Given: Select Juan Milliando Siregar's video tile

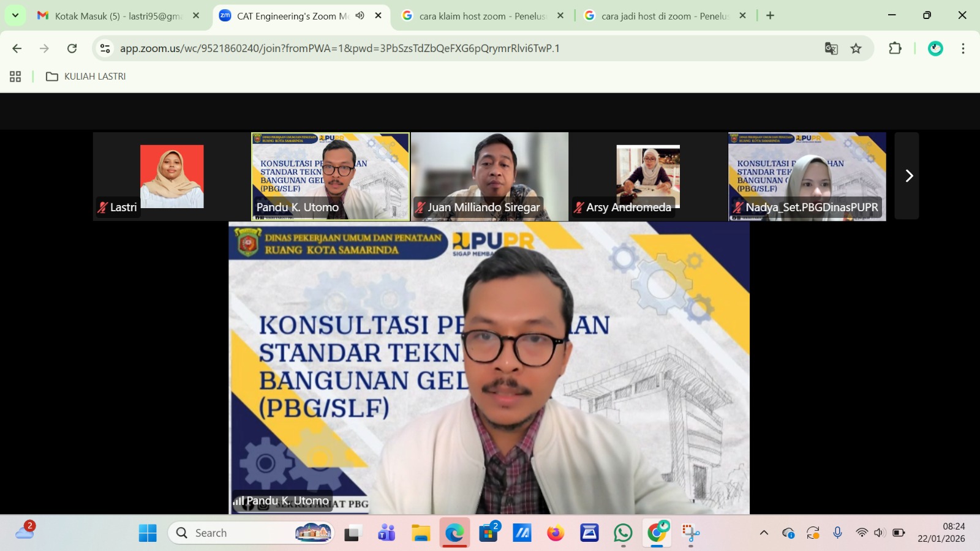Looking at the screenshot, I should click(x=489, y=176).
